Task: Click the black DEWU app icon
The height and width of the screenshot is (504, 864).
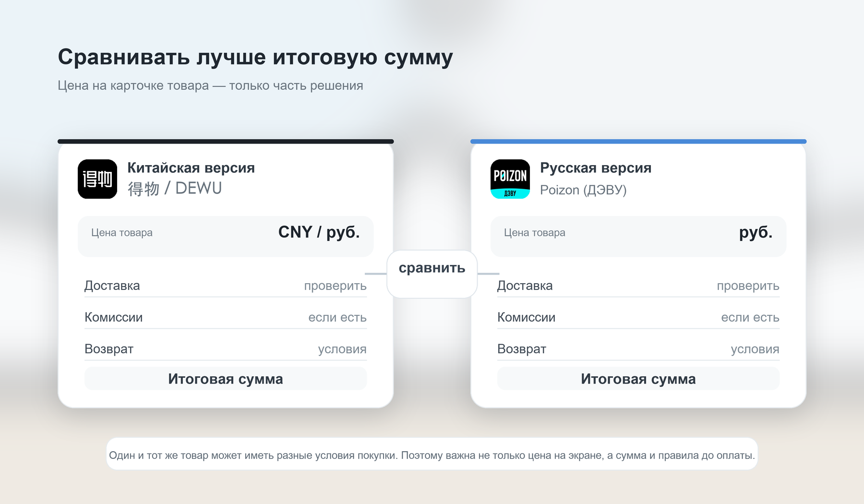Action: tap(97, 179)
